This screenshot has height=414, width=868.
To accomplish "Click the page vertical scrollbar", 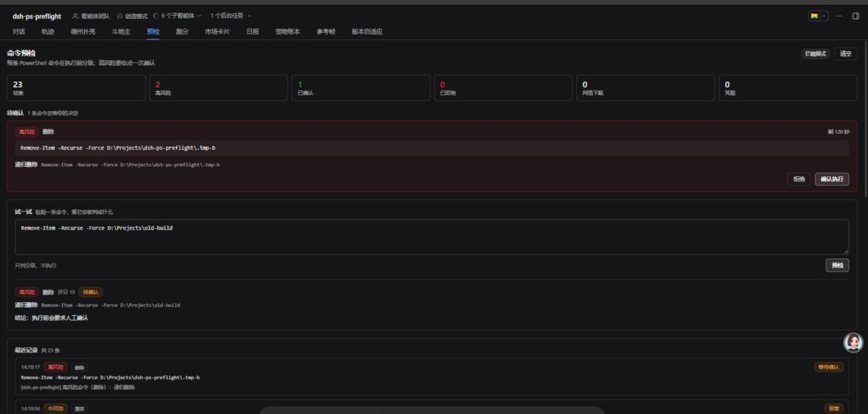I will click(x=865, y=119).
